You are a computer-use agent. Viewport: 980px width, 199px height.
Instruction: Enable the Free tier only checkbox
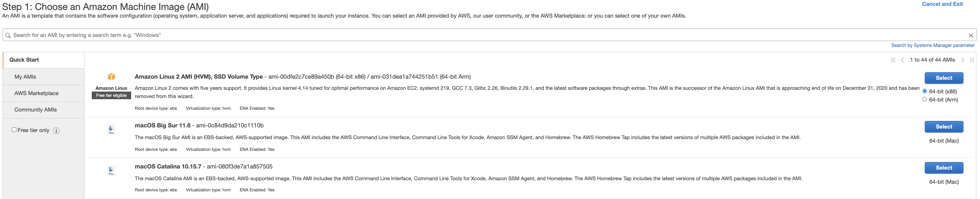click(14, 130)
